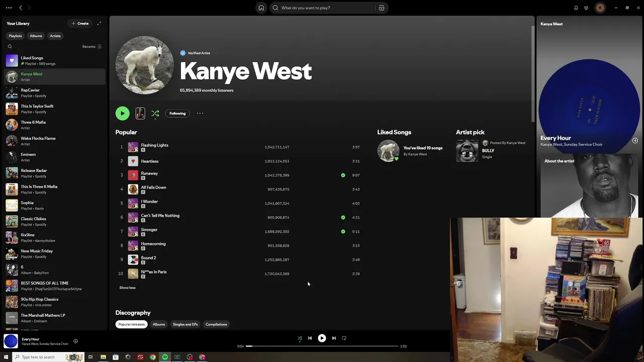Open This Is Taylor Swift playlist

[x=55, y=109]
